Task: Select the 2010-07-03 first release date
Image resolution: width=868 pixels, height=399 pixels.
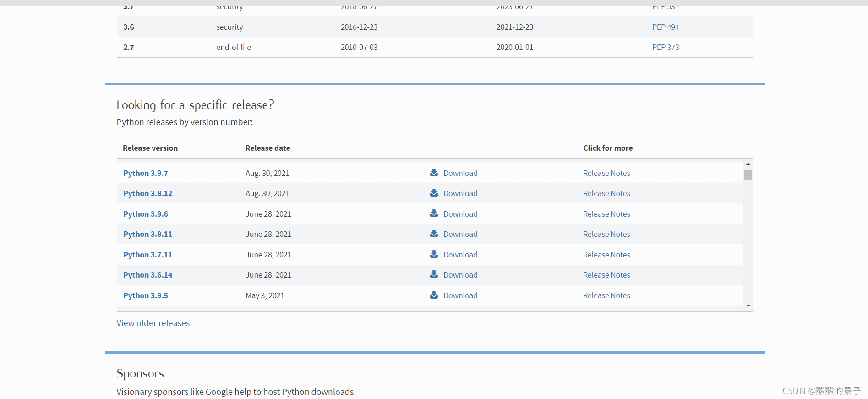Action: [359, 47]
